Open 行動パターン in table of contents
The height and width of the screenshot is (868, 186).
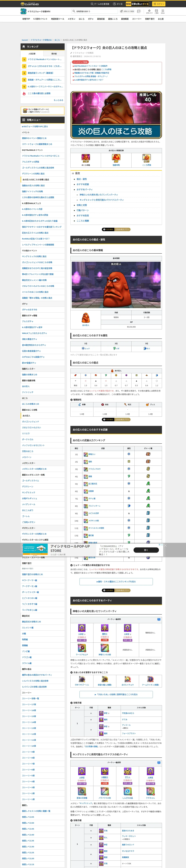(83, 210)
